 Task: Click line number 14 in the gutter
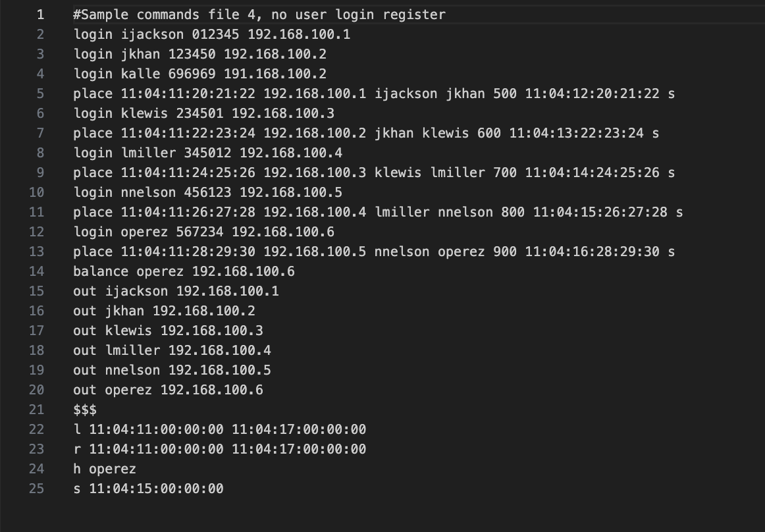click(x=37, y=271)
